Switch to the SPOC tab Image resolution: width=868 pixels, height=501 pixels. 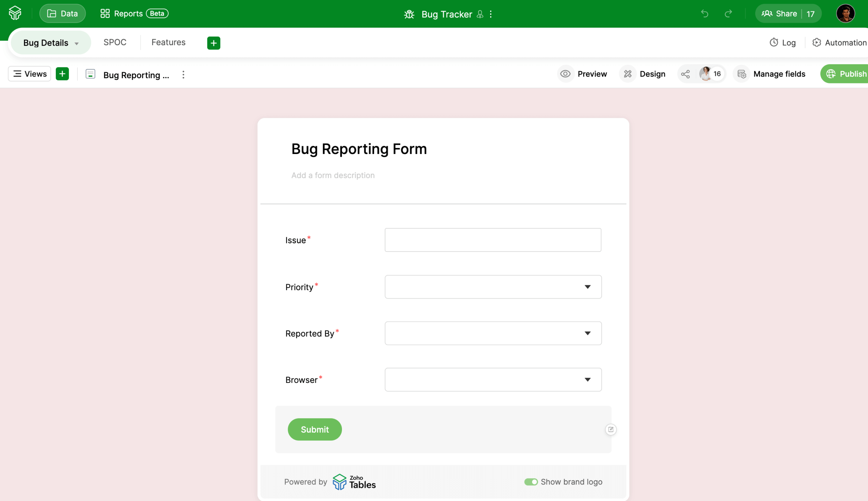point(115,42)
